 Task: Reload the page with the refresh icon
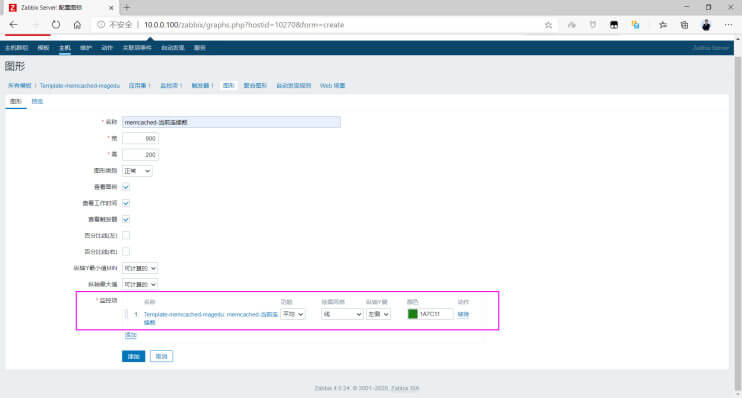click(56, 25)
